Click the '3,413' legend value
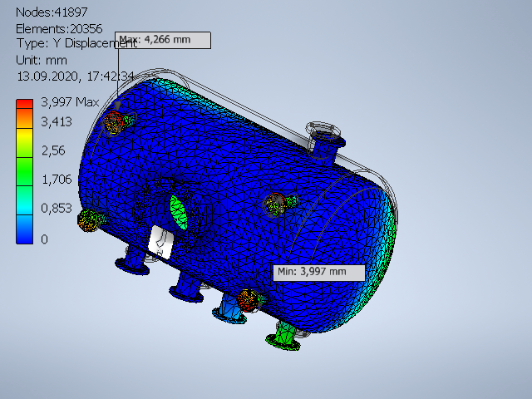The image size is (532, 399). coord(57,122)
